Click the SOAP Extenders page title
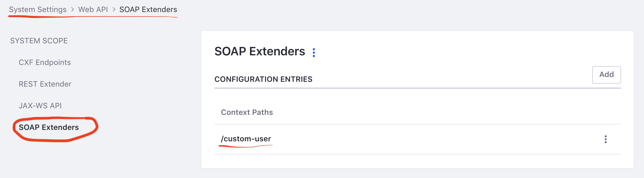Screen dimensions: 644x178 coord(260,51)
